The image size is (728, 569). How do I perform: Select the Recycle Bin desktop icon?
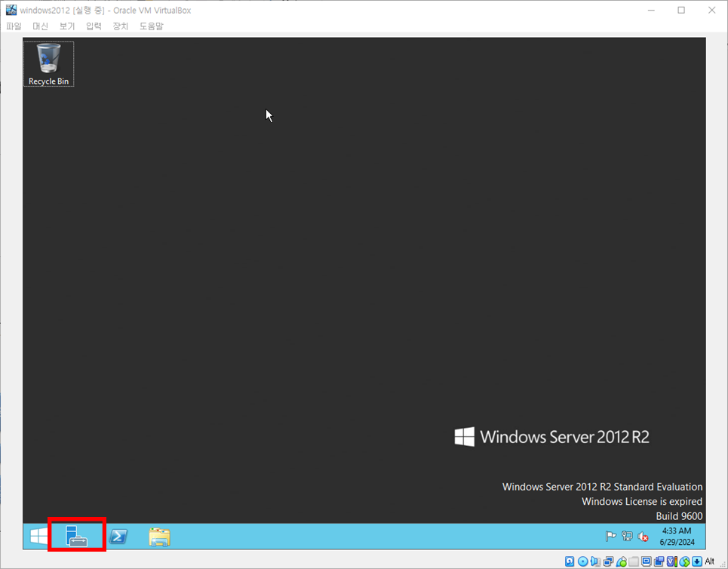tap(49, 64)
